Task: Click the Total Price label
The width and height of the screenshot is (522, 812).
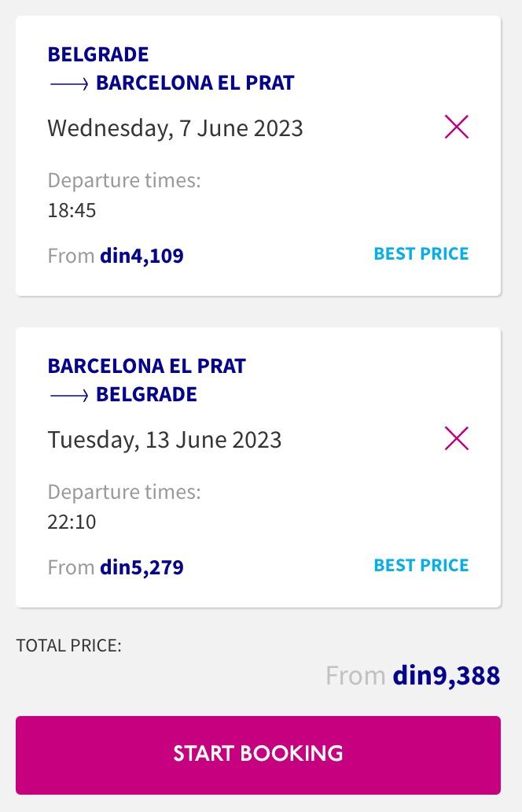Action: coord(68,646)
